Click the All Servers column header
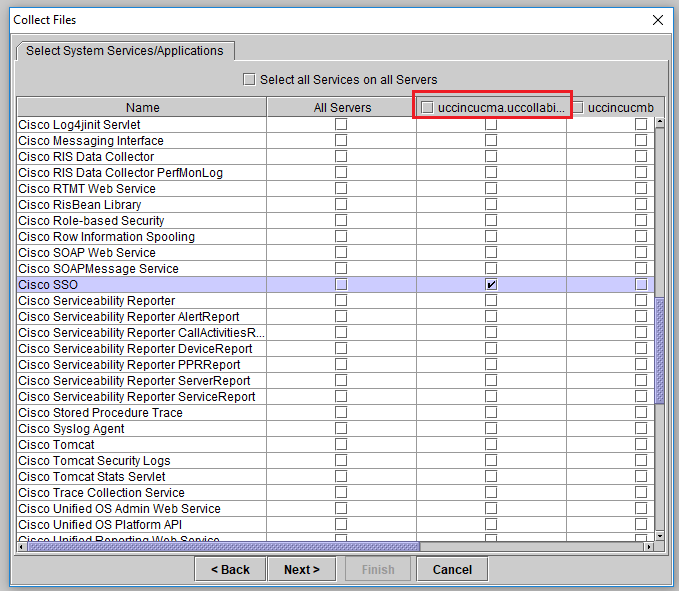 342,107
